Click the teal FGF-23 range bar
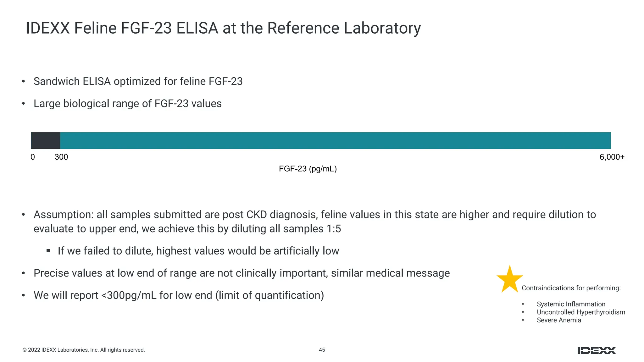This screenshot has height=362, width=644. pyautogui.click(x=335, y=140)
